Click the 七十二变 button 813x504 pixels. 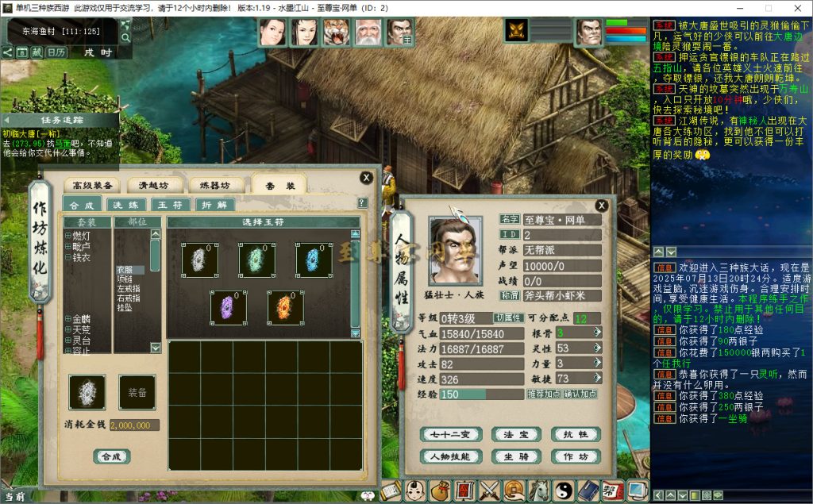click(x=451, y=434)
